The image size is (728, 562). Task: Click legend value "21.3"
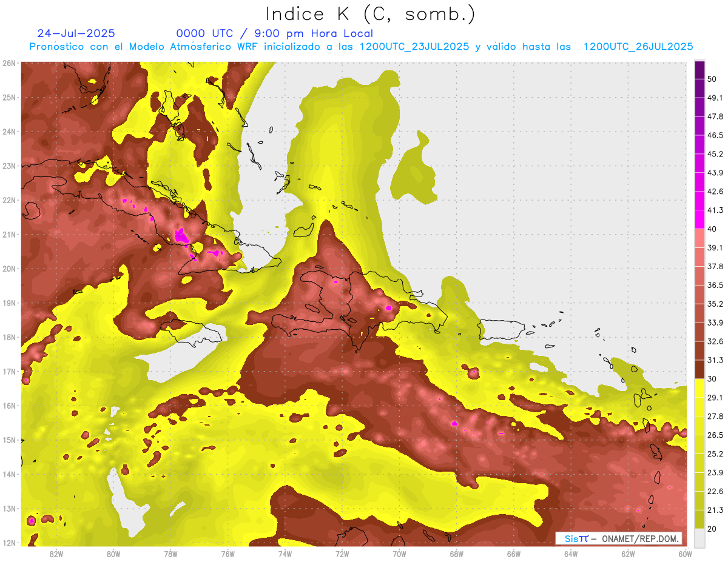click(x=715, y=510)
